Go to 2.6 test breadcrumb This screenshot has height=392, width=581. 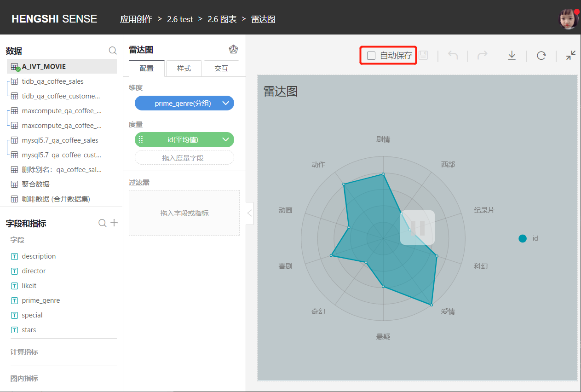[180, 19]
